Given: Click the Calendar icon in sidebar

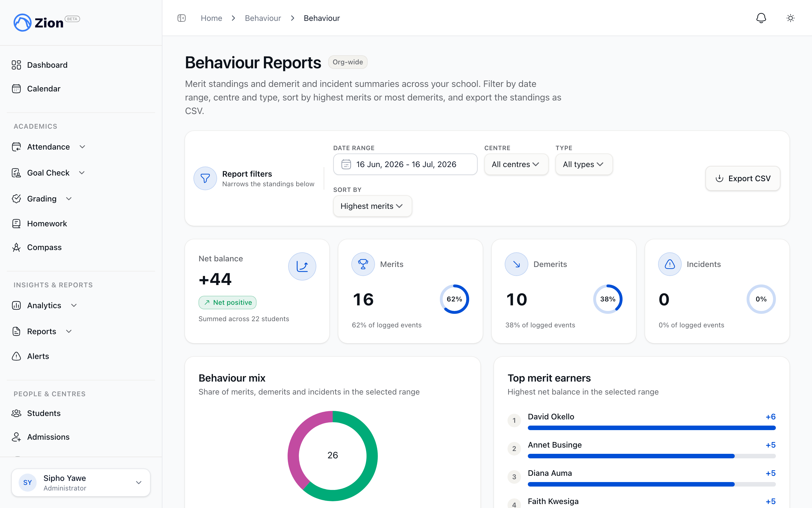Looking at the screenshot, I should tap(16, 89).
